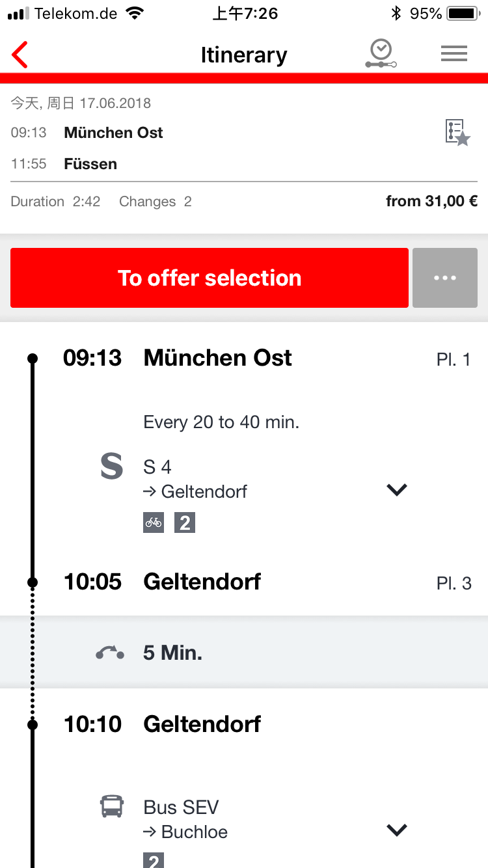Tap the Füssen destination in summary
488x868 pixels.
90,164
